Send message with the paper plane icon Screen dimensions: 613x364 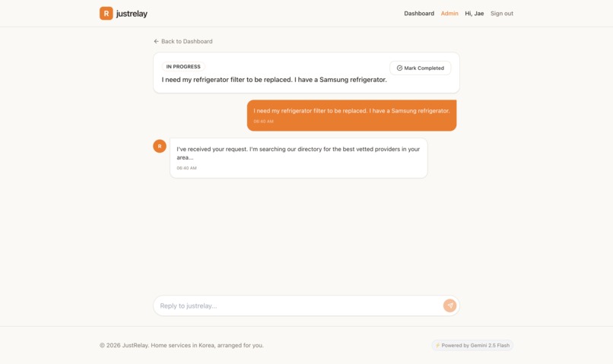pyautogui.click(x=449, y=305)
